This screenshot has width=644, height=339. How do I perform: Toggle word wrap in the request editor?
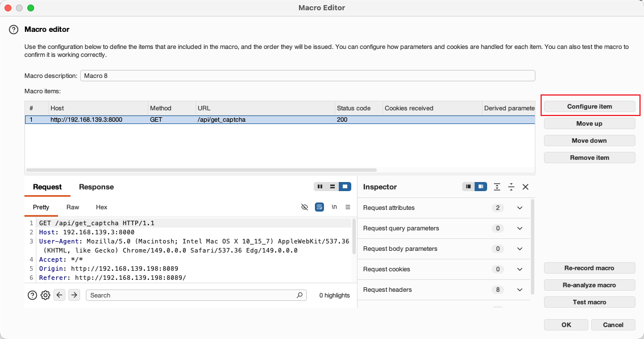(x=319, y=207)
